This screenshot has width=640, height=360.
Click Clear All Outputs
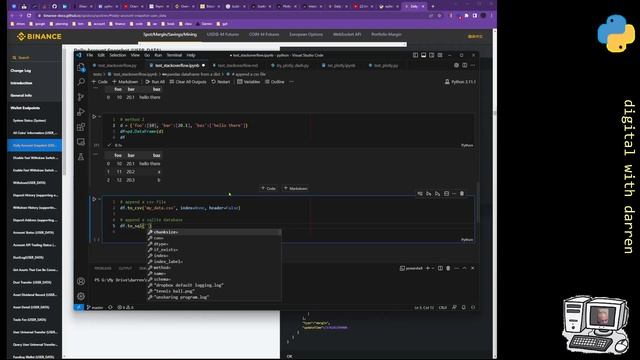(188, 82)
